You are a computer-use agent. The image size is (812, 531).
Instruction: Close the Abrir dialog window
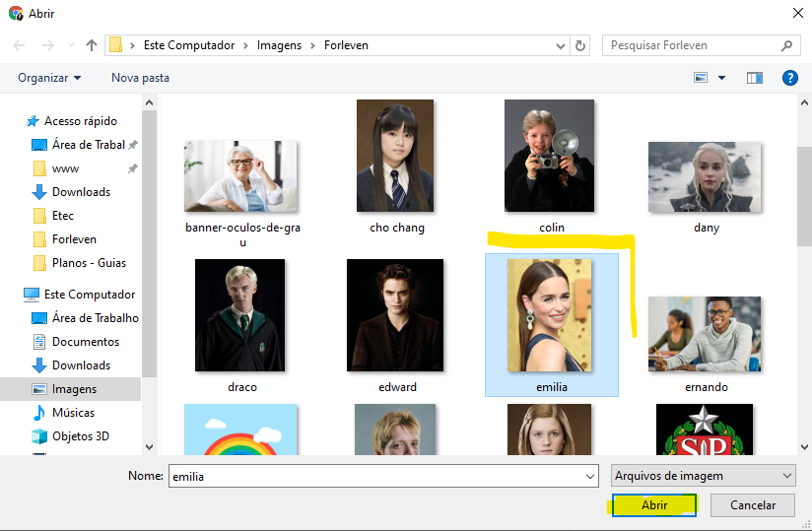798,13
